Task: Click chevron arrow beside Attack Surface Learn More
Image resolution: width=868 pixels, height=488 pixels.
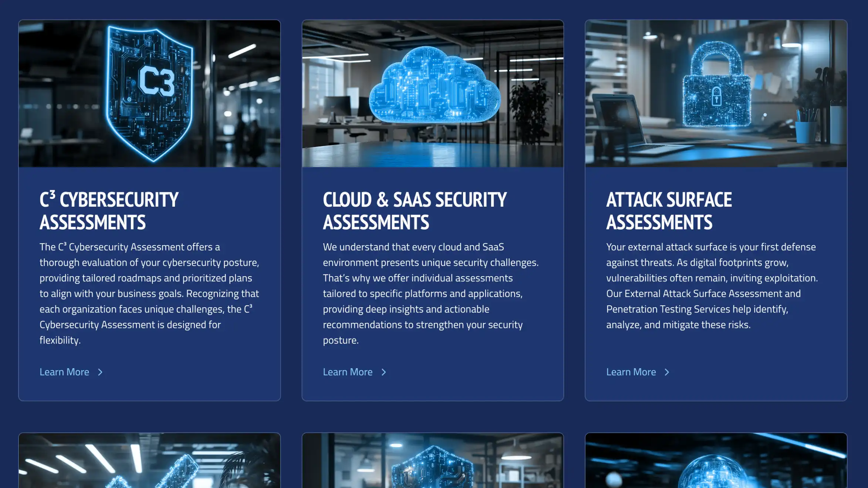Action: 667,372
